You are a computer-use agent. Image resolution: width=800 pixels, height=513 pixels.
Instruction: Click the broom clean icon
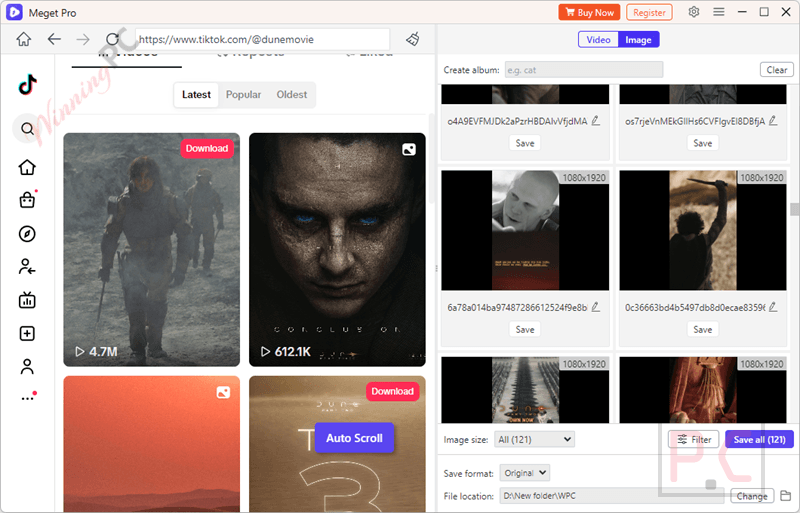[413, 39]
